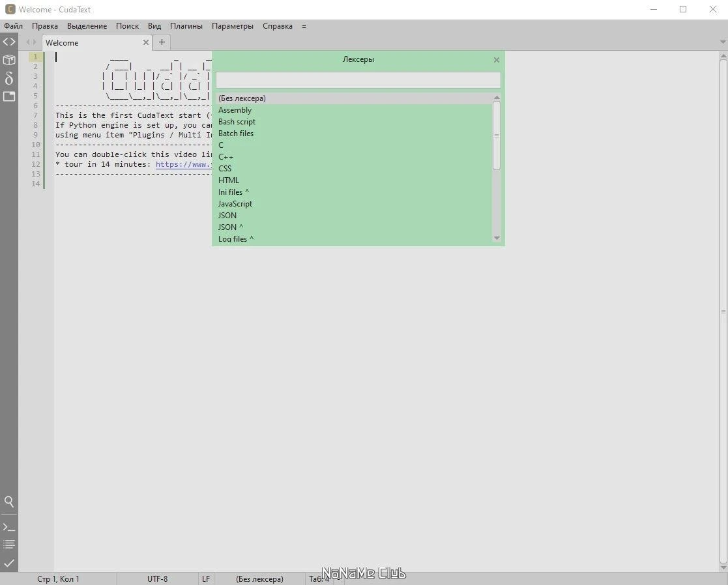728x585 pixels.
Task: Click lexer list scroll up arrow
Action: coord(497,98)
